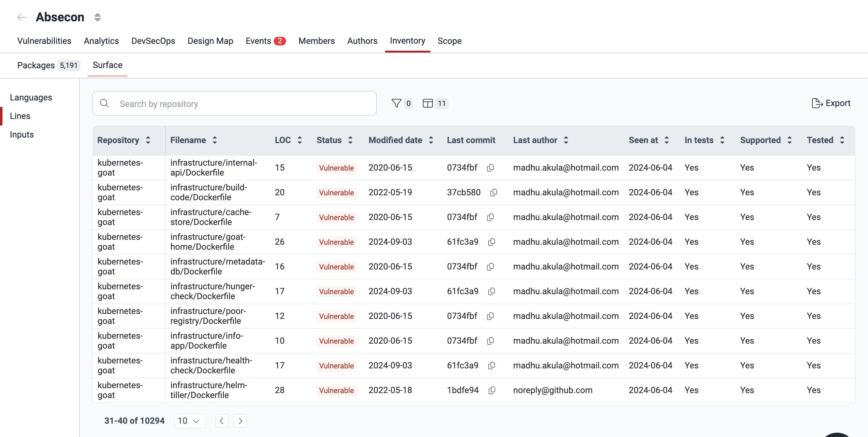Copy commit hash 37cb580
The width and height of the screenshot is (868, 437).
[x=494, y=193]
